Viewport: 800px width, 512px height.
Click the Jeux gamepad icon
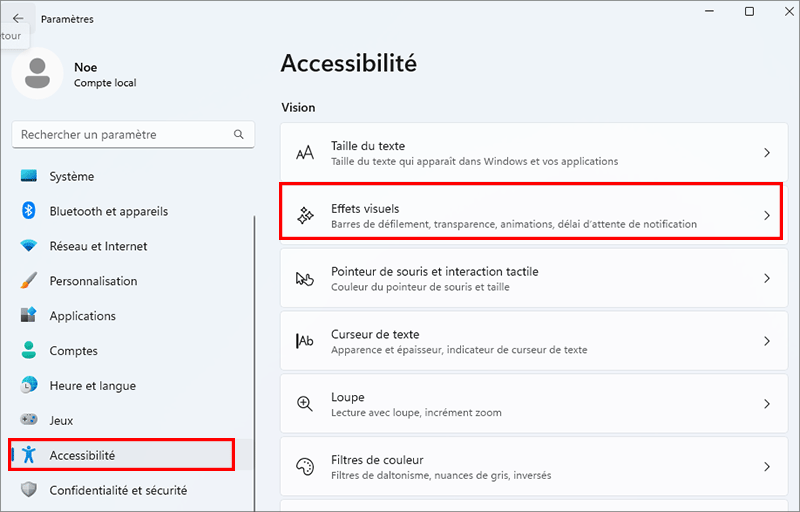pyautogui.click(x=29, y=421)
